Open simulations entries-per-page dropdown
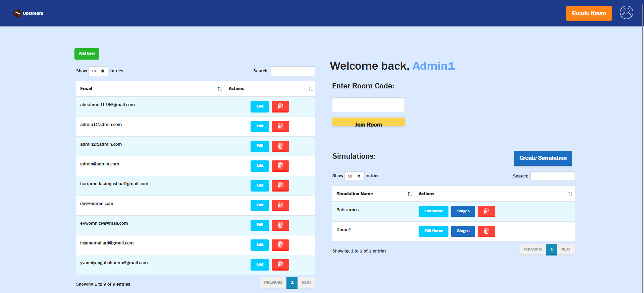644x293 pixels. click(354, 176)
